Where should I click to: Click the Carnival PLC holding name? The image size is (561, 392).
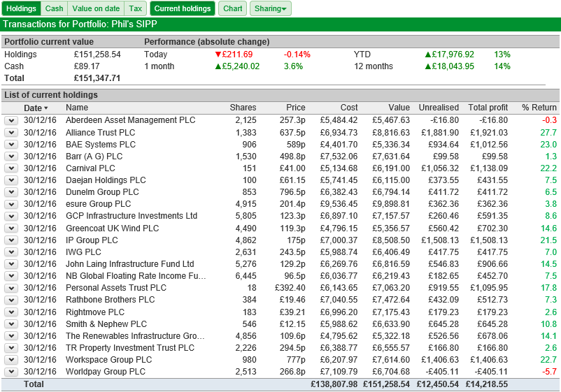pyautogui.click(x=90, y=168)
